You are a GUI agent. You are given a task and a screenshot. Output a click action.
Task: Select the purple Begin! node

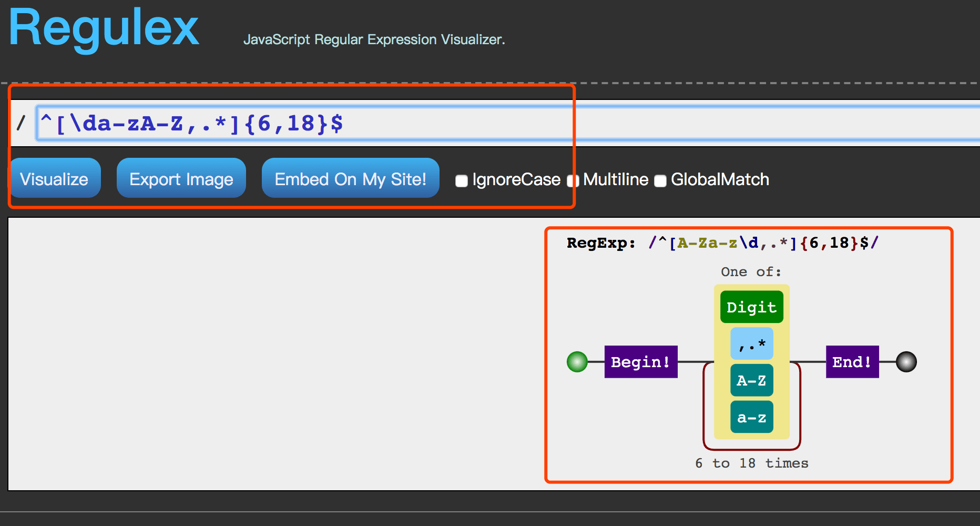point(641,362)
